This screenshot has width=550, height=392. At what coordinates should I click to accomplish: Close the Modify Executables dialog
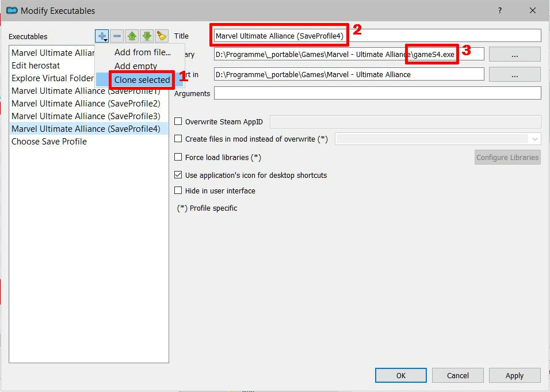[x=533, y=10]
